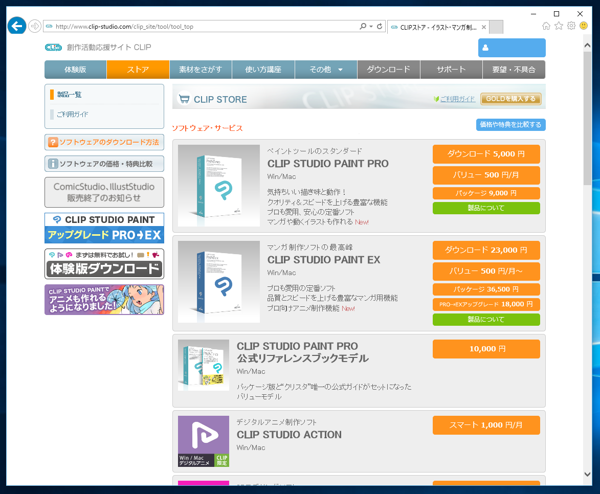
Task: Click the refresh icon in address bar
Action: click(x=379, y=26)
